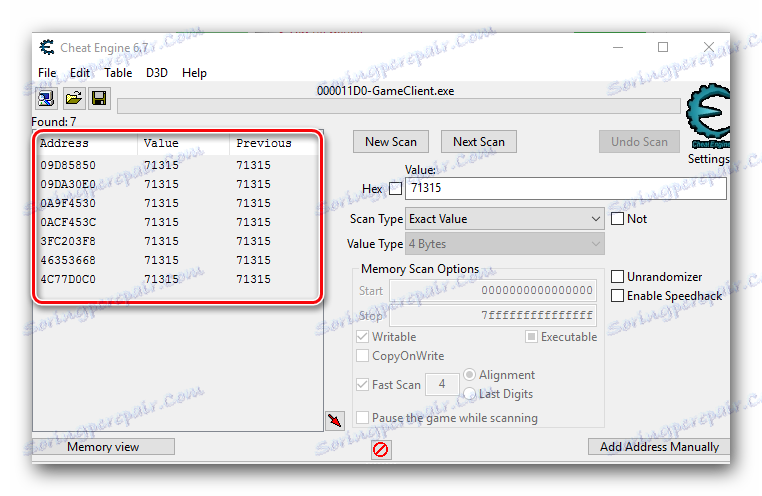Select address row 46353668
Viewport: 762px width, 496px height.
click(177, 260)
